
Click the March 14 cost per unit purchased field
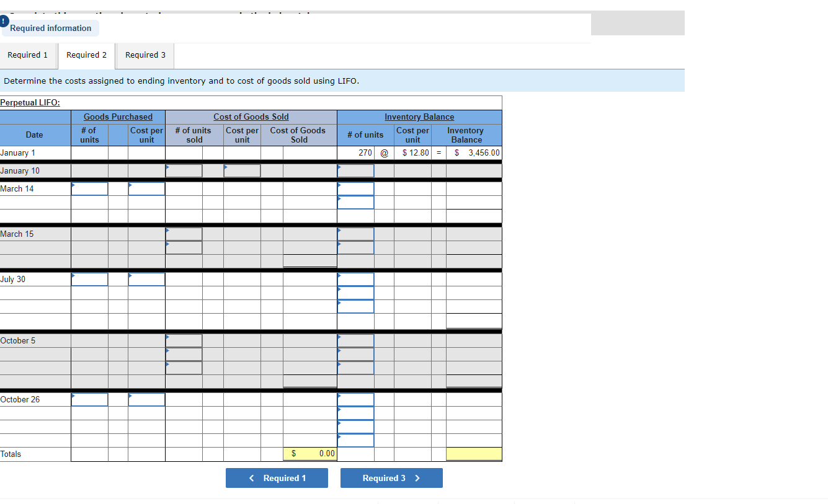(146, 188)
